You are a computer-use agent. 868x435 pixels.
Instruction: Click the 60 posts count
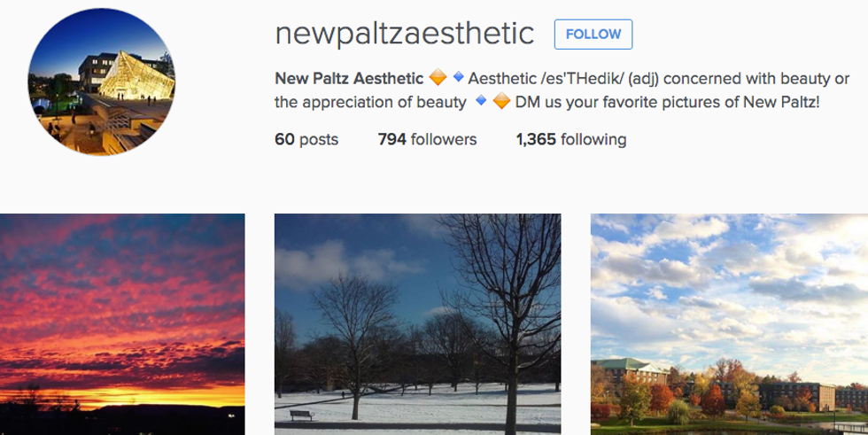tap(306, 139)
